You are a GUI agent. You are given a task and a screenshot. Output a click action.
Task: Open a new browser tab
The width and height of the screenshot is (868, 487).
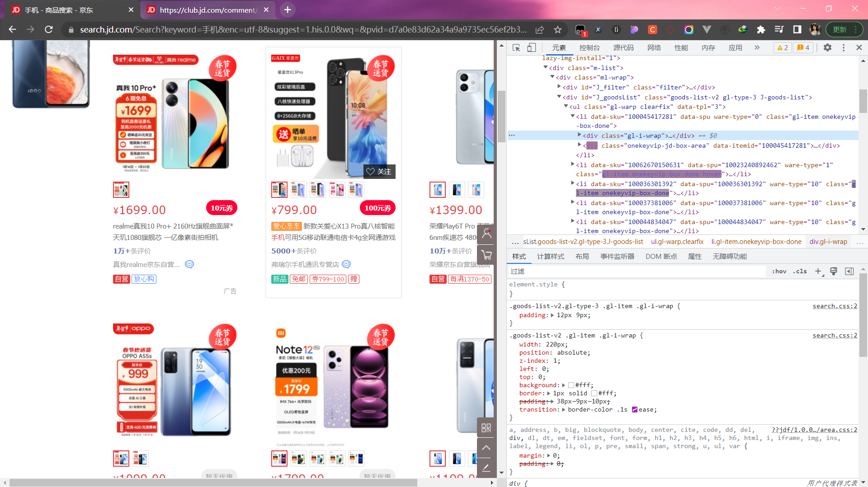[288, 9]
